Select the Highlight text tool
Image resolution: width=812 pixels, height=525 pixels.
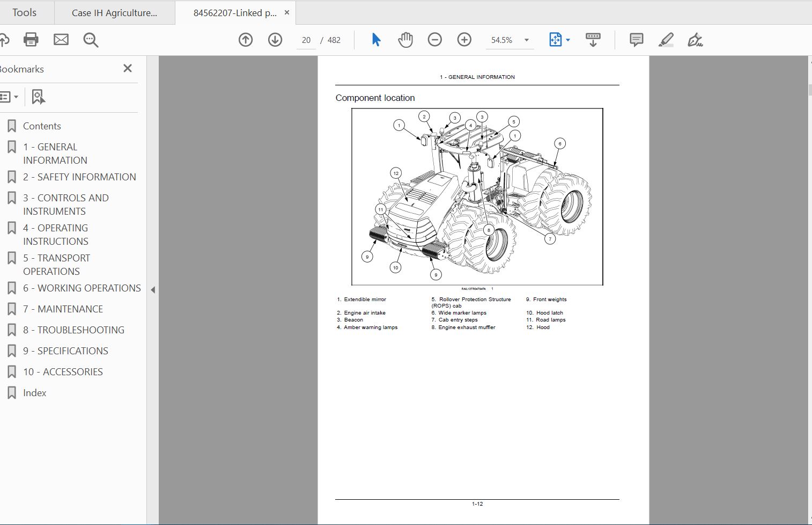666,40
